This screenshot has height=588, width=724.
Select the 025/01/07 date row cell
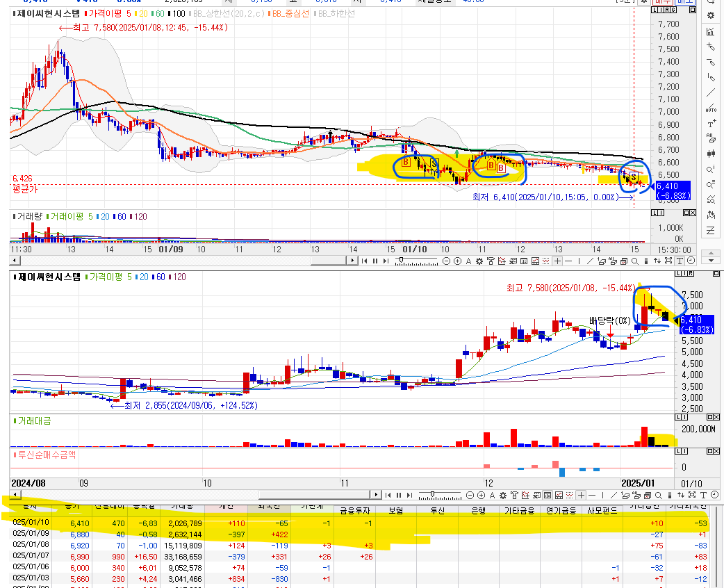tap(31, 556)
